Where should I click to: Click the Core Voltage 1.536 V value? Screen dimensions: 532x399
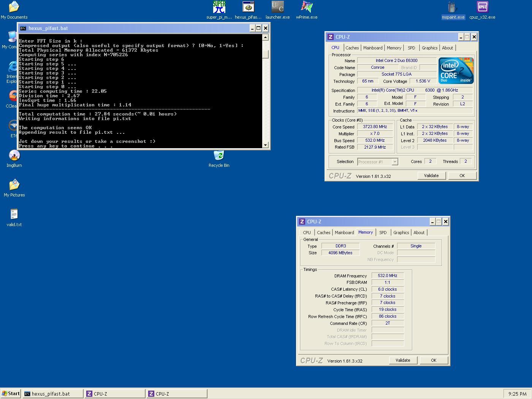point(423,81)
